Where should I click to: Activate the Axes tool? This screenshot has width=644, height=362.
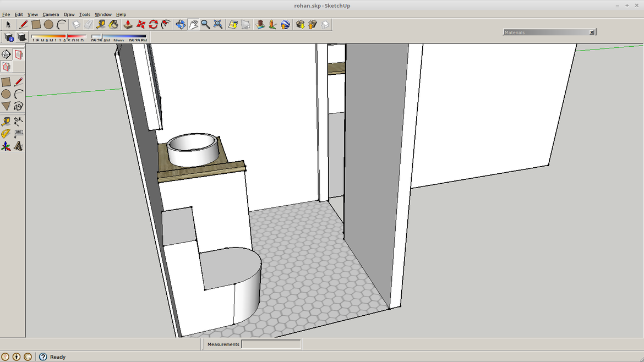[6, 146]
